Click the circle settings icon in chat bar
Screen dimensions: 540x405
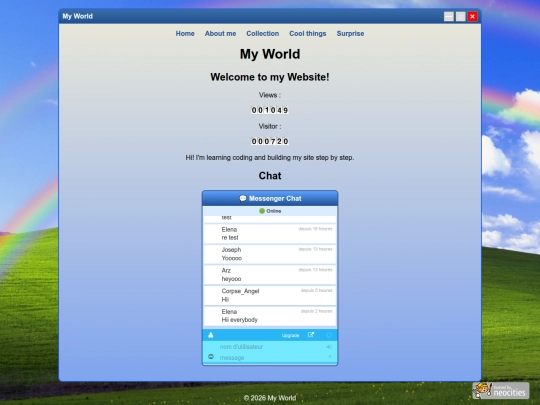[x=329, y=335]
